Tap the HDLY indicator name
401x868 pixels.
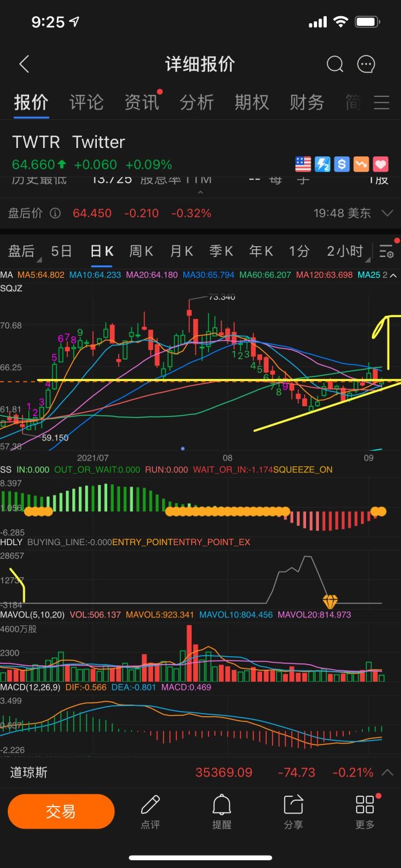tap(12, 542)
